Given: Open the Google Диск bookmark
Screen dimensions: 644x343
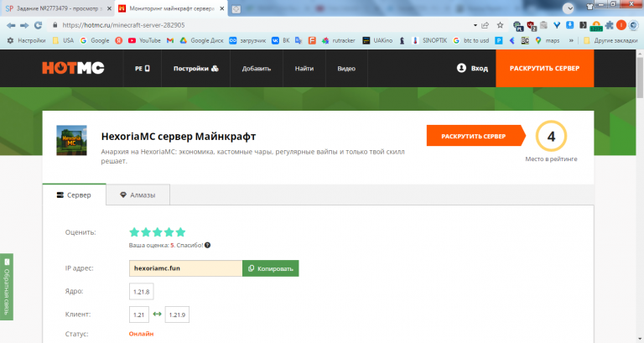Looking at the screenshot, I should (201, 40).
